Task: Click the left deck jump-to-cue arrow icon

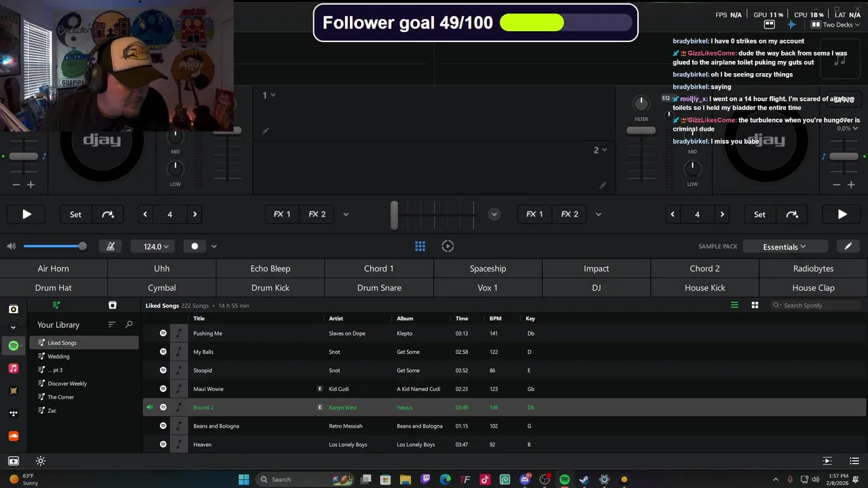Action: tap(108, 214)
